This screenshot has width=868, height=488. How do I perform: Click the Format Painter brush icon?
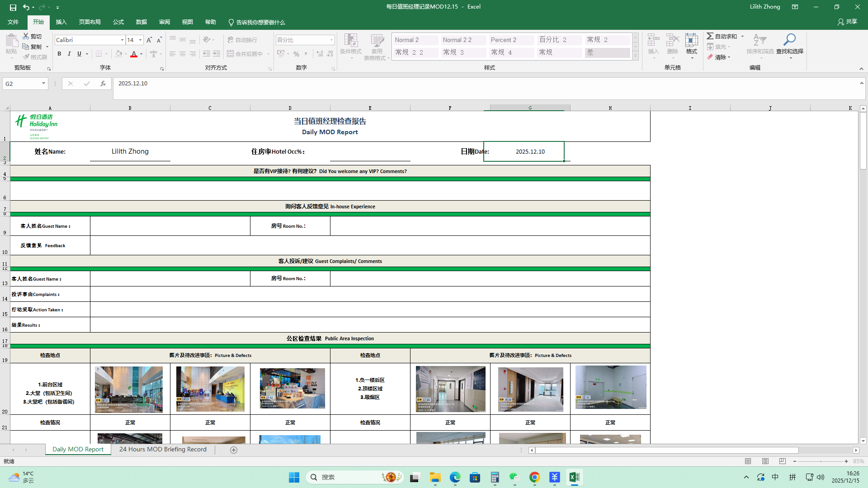(x=26, y=57)
